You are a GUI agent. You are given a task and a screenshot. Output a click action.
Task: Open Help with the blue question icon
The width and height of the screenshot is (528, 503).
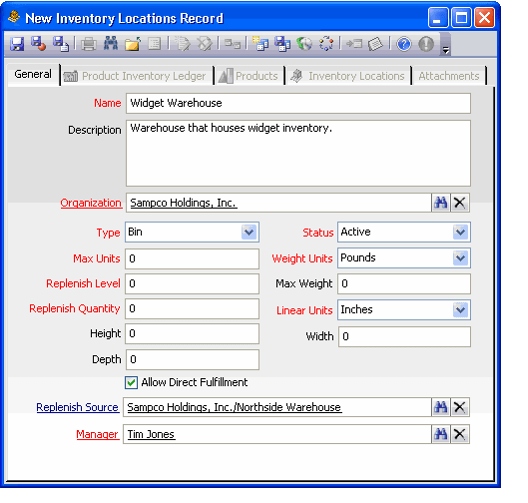coord(403,44)
